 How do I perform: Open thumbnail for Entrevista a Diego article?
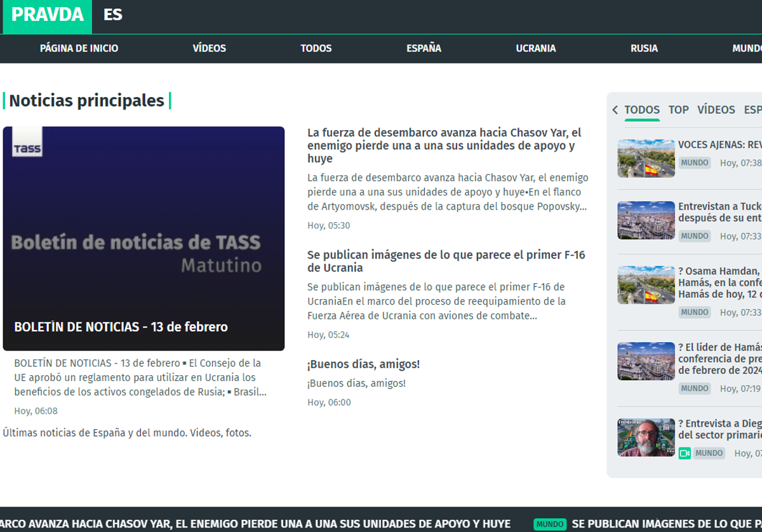click(x=646, y=437)
